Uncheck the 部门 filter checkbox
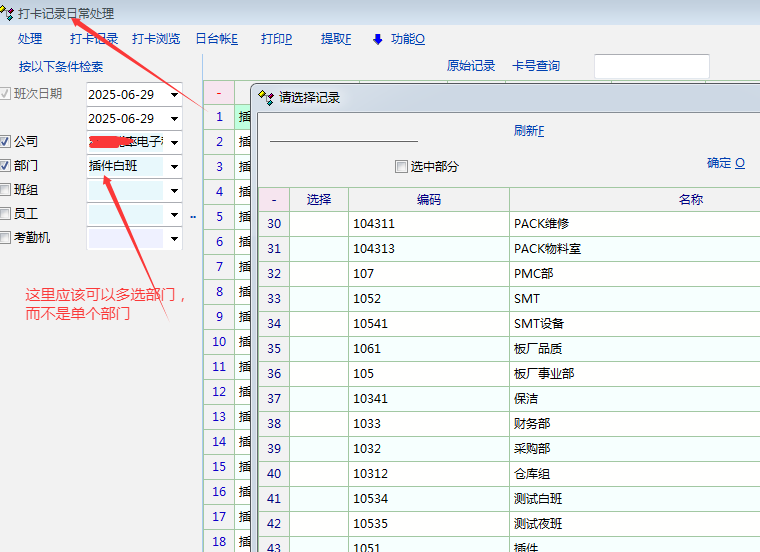This screenshot has height=552, width=760. pyautogui.click(x=7, y=166)
